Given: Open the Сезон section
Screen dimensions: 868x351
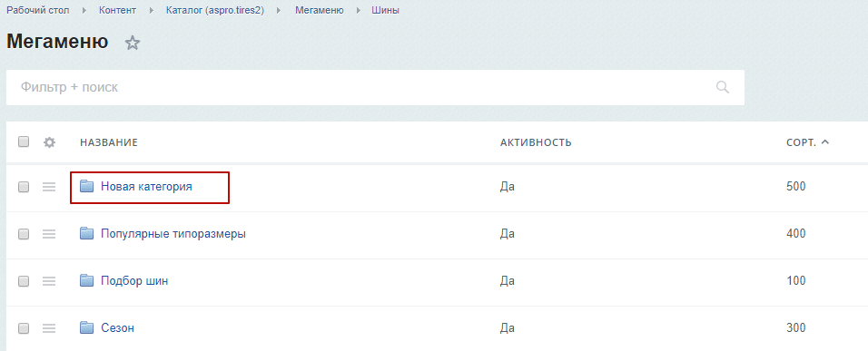Looking at the screenshot, I should point(117,327).
